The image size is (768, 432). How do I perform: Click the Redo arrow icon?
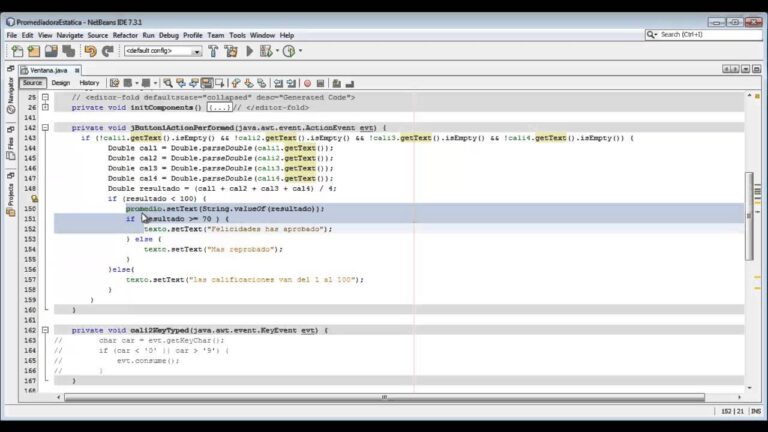(108, 51)
